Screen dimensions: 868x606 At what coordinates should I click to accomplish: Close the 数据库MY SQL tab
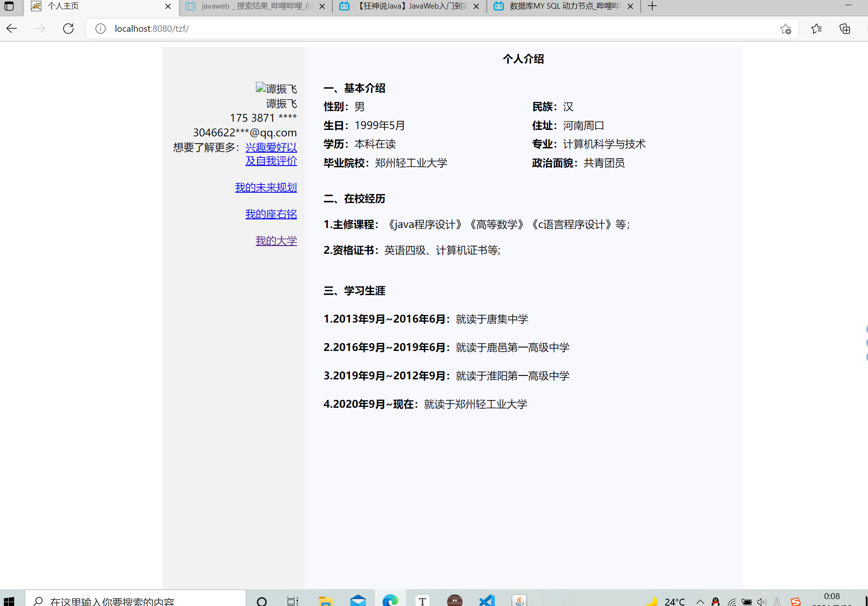point(630,6)
